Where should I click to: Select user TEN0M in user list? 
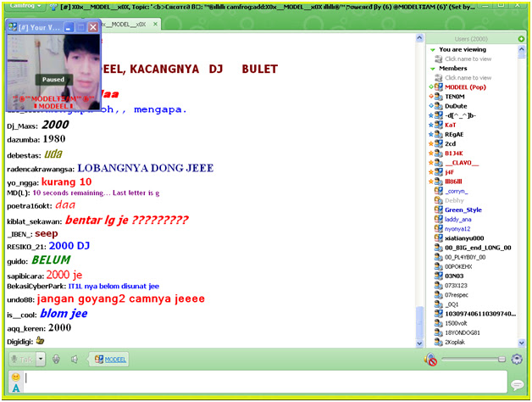(455, 97)
